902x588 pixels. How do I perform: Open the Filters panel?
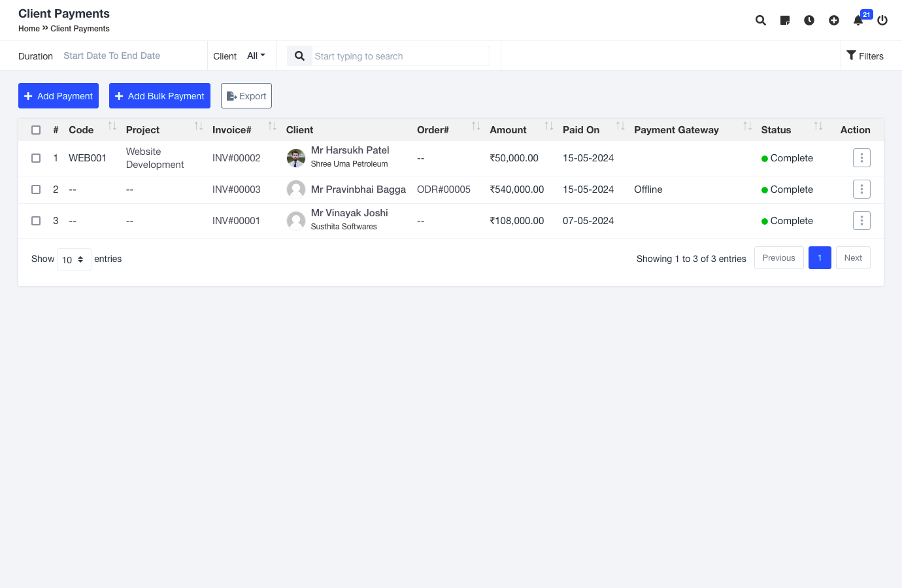coord(865,56)
